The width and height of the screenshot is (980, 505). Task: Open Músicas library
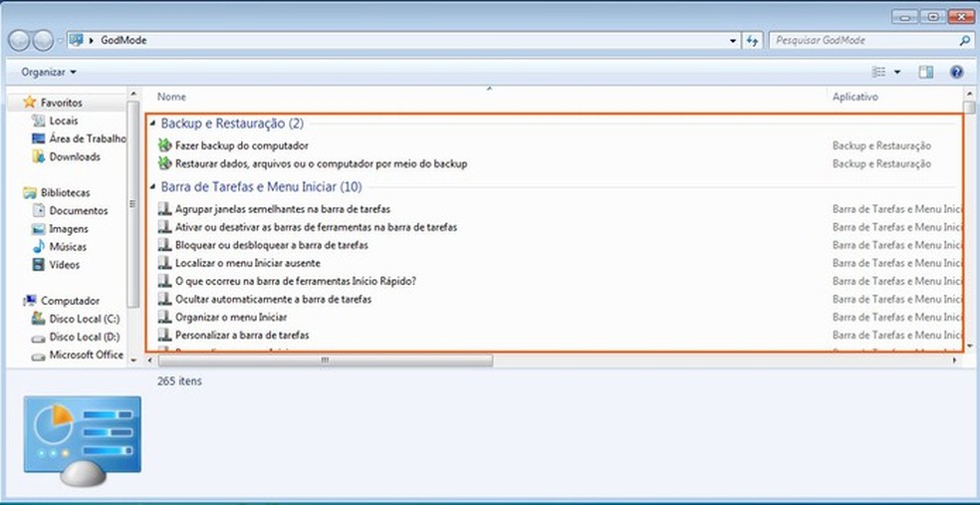click(x=68, y=247)
